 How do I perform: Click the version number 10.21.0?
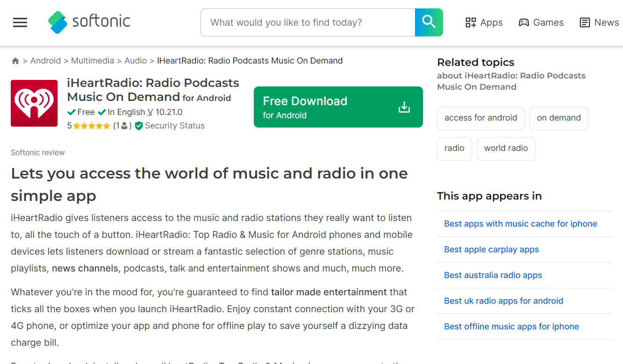(169, 112)
